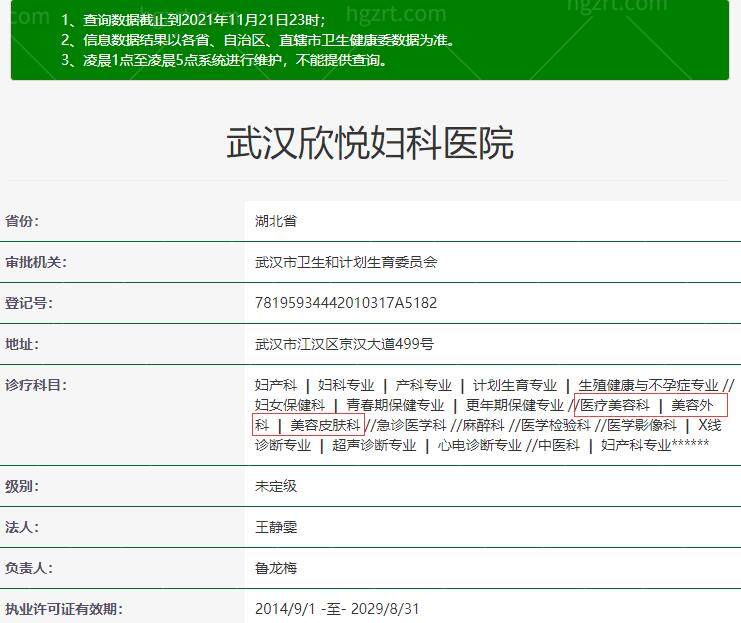The width and height of the screenshot is (741, 623).
Task: Click the notice line about 凌晨1点至凌晨5点 maintenance
Action: pos(224,60)
